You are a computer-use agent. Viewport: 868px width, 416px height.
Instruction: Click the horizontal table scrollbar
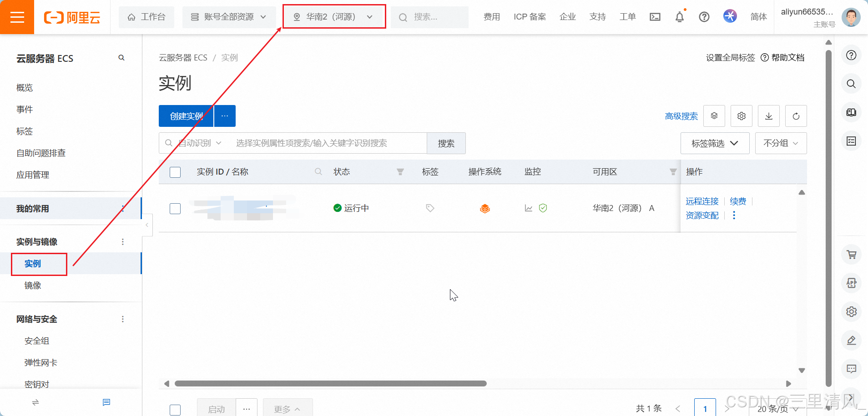tap(331, 384)
